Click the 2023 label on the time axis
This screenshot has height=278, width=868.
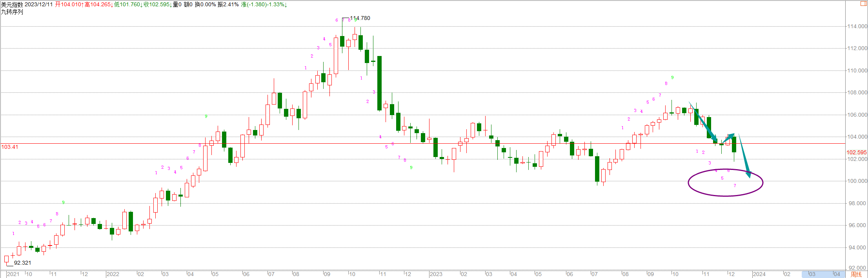click(436, 274)
